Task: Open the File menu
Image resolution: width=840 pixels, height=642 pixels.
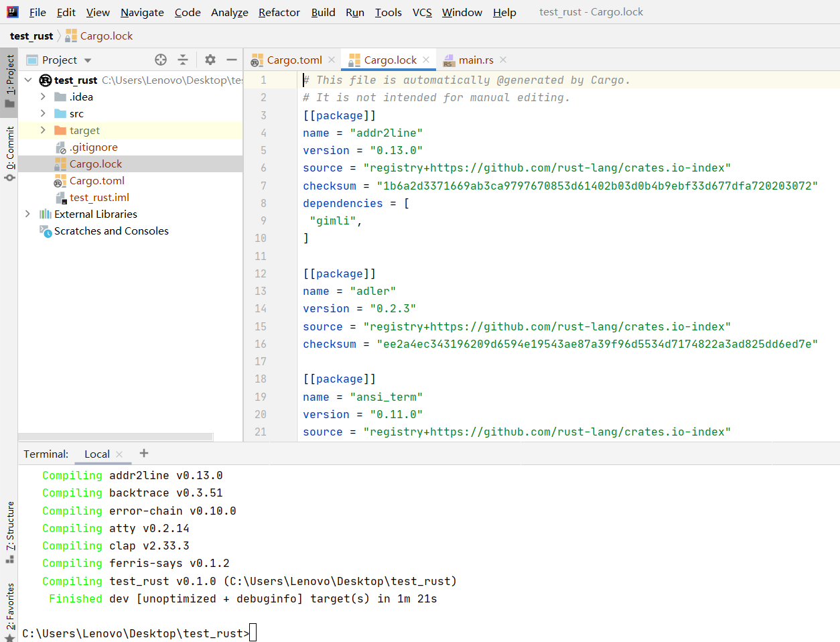Action: [x=38, y=12]
